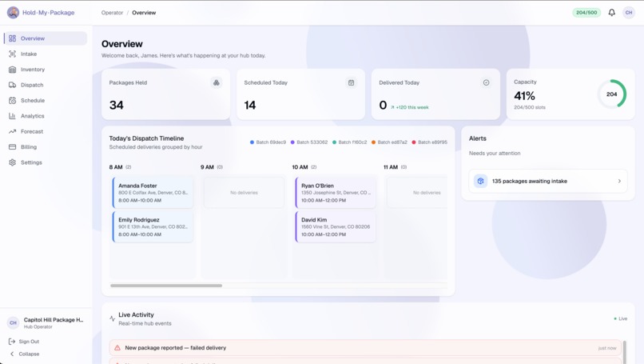Viewport: 644px width, 364px height.
Task: Open the Billing card icon
Action: click(x=12, y=147)
